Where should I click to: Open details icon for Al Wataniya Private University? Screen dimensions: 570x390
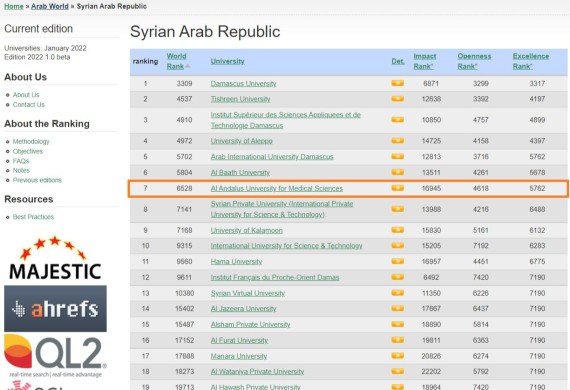coord(397,371)
